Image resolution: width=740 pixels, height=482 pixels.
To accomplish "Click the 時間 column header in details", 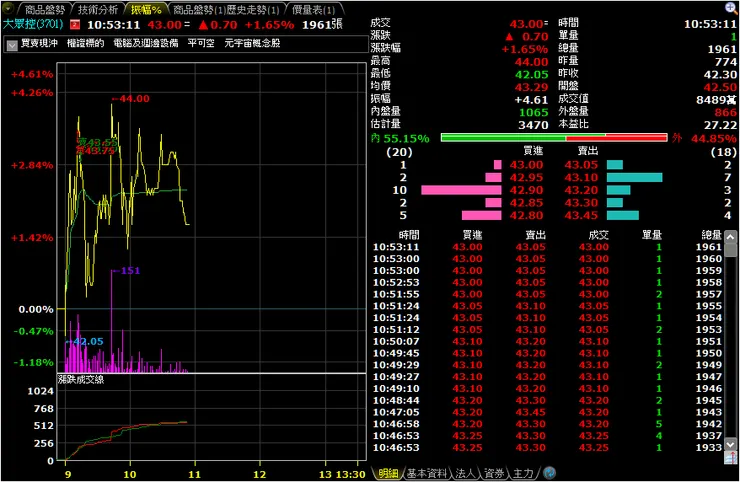I will pyautogui.click(x=409, y=235).
